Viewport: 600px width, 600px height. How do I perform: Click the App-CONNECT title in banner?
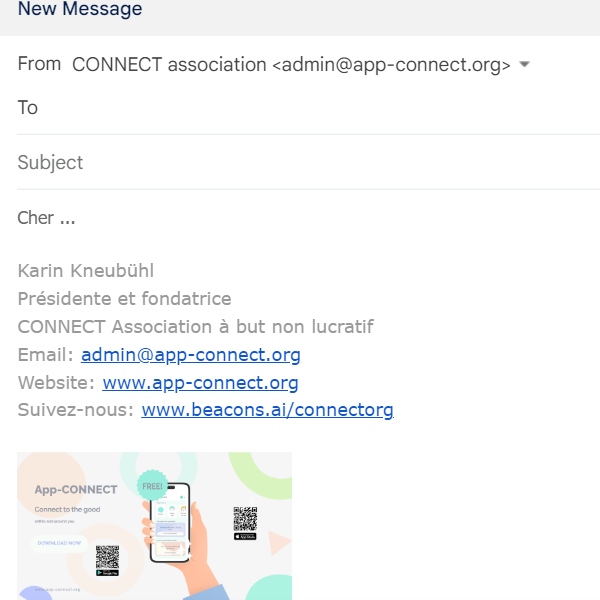[76, 490]
